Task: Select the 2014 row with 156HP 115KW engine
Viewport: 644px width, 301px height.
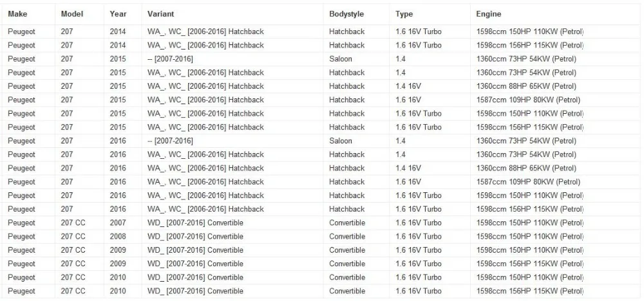Action: (x=322, y=45)
